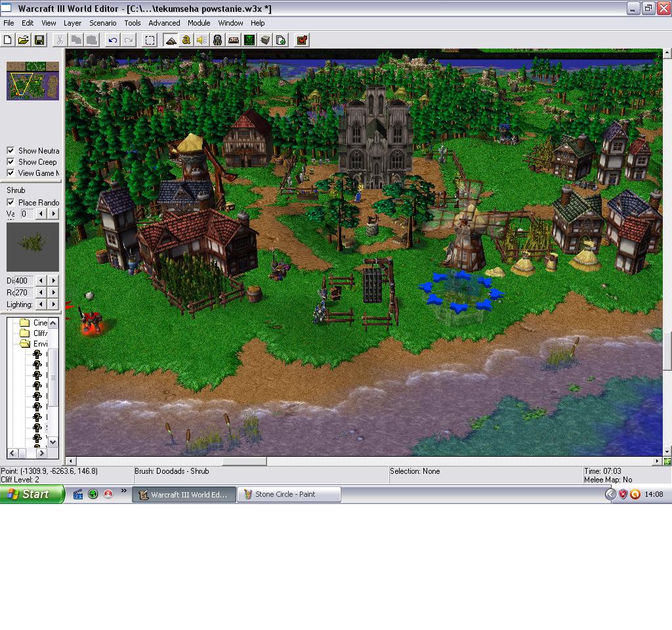This screenshot has height=630, width=672.
Task: Launch Test Map with the red checkmark icon
Action: pos(302,40)
